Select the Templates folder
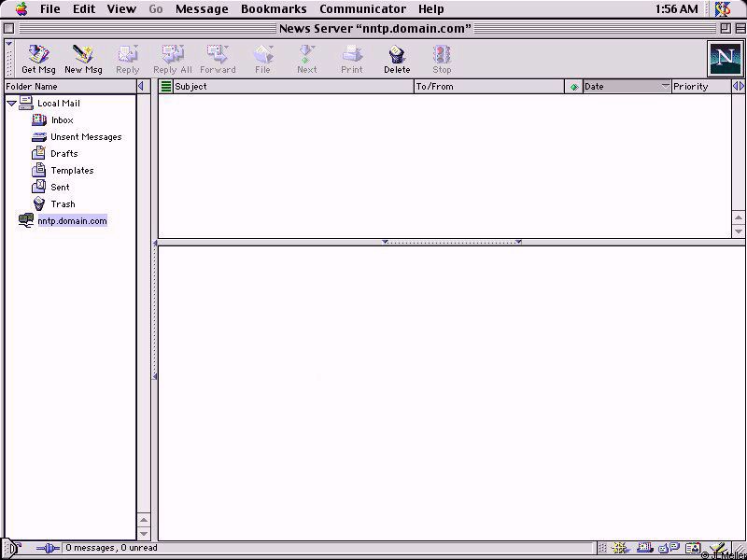Screen dimensions: 747x560 (x=72, y=171)
